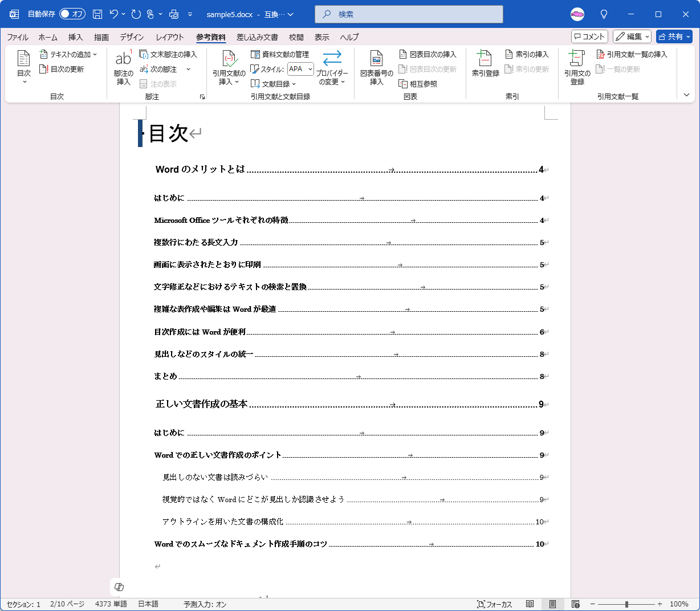This screenshot has width=700, height=611.
Task: Switch to the レイアウト tab
Action: click(x=170, y=37)
